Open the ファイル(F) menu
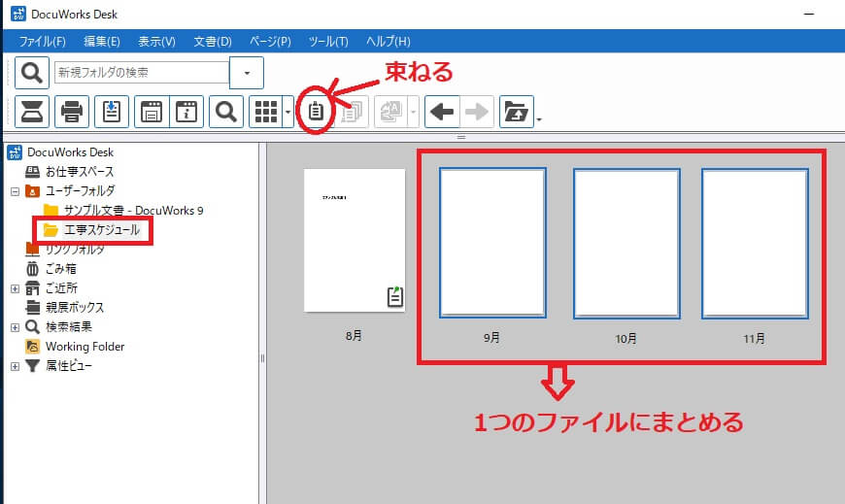Viewport: 845px width, 504px height. [42, 42]
